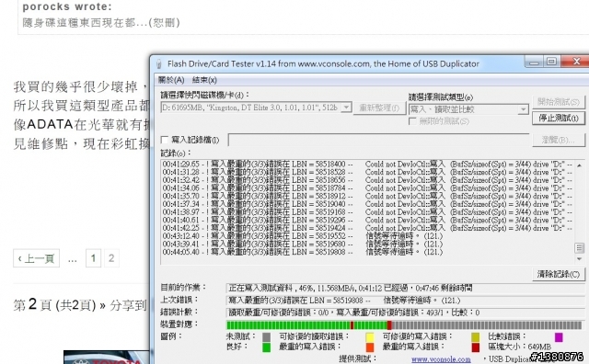Select log entry at 00:41:29.65

click(x=367, y=165)
